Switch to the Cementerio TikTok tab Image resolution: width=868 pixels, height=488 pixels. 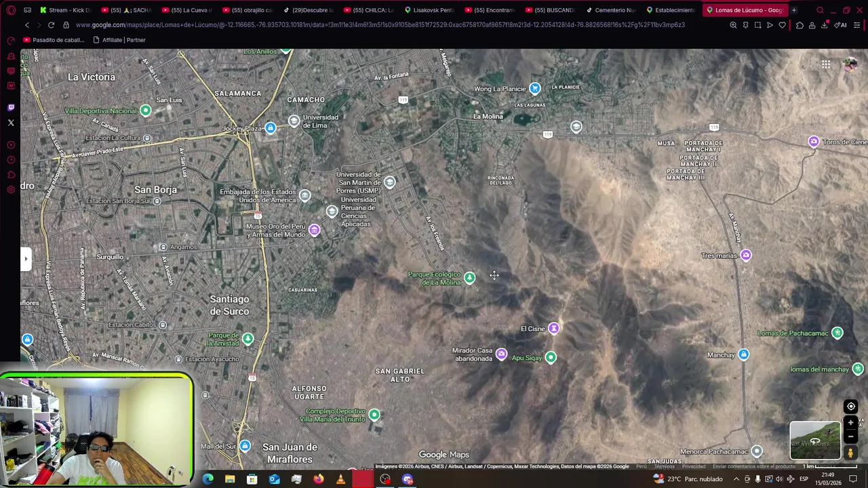(x=610, y=10)
